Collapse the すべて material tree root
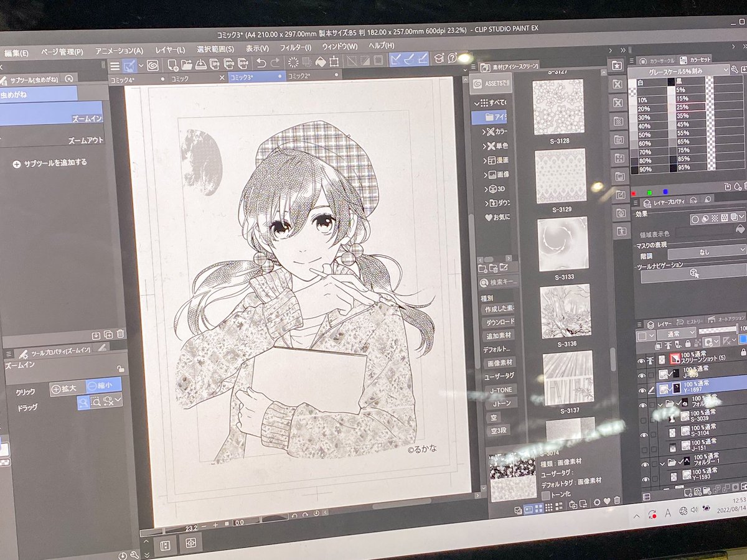The height and width of the screenshot is (560, 747). coord(477,102)
